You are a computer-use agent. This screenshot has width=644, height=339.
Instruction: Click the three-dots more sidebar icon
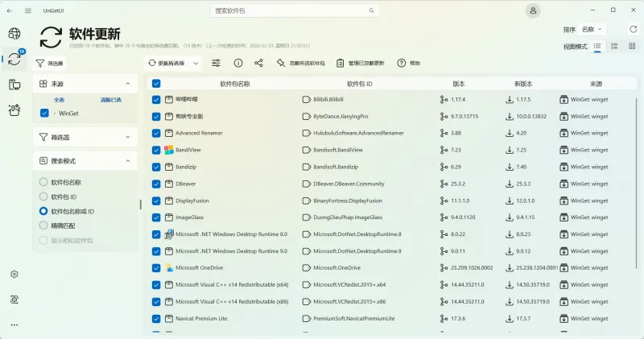(x=14, y=325)
